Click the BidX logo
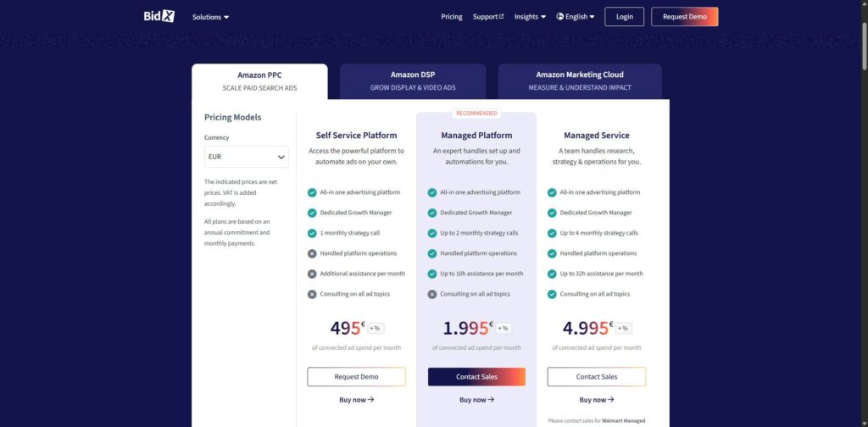Viewport: 868px width, 427px height. (x=159, y=16)
